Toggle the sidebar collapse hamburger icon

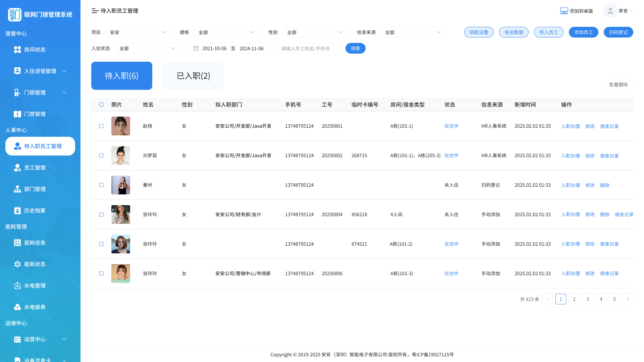coord(95,11)
